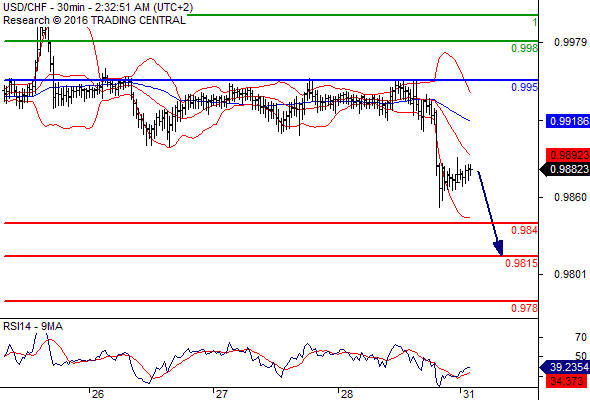Click the date marker 27 on time axis

tap(221, 394)
